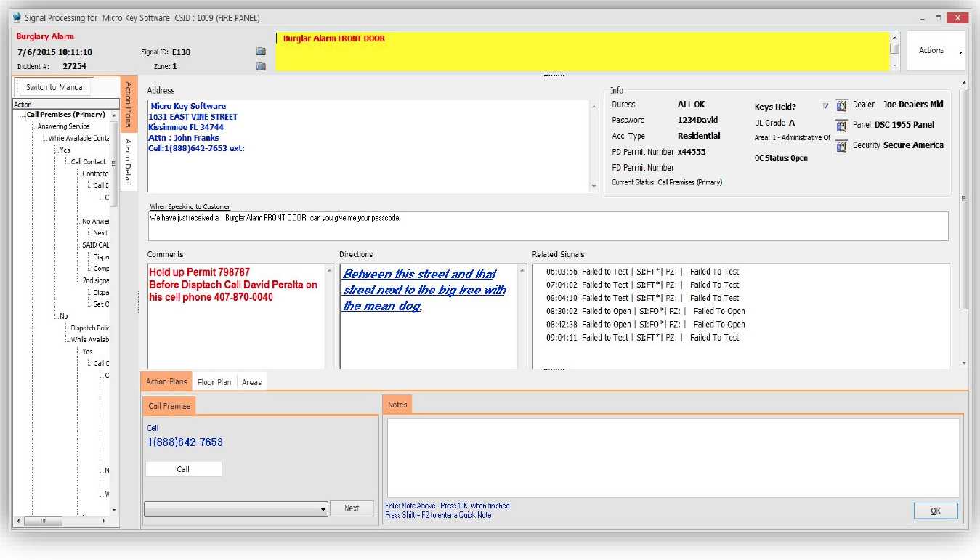Open Dealer details for Joe Dealers Mid
This screenshot has height=560, width=980.
pyautogui.click(x=841, y=105)
